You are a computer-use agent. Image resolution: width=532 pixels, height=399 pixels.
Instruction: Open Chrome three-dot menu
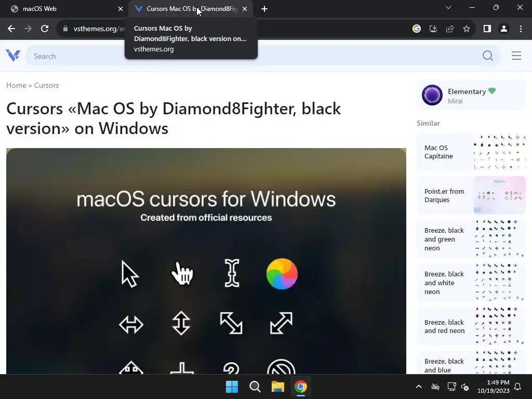click(521, 29)
